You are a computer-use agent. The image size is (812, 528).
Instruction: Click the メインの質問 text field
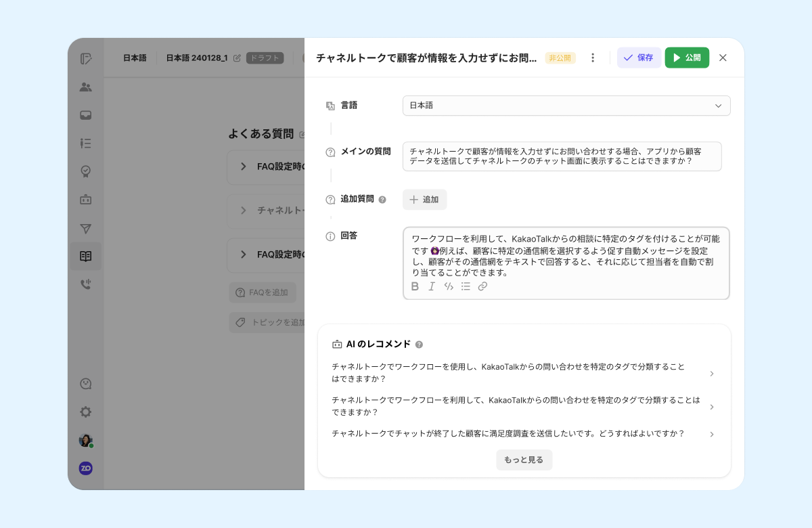562,156
